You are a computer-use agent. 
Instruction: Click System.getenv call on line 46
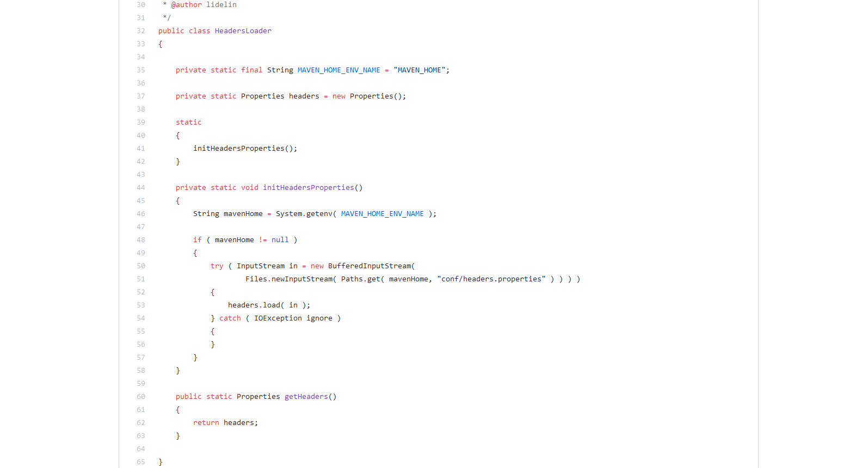[304, 214]
